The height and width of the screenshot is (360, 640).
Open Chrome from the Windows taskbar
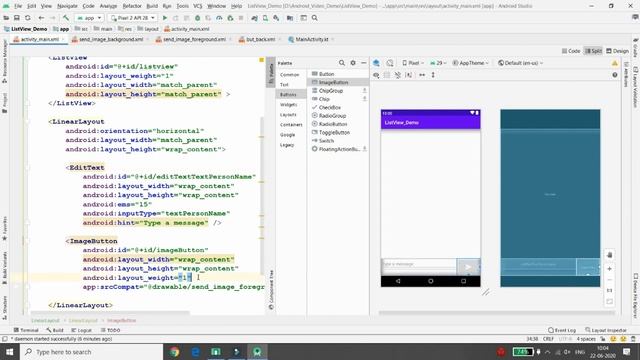(175, 352)
